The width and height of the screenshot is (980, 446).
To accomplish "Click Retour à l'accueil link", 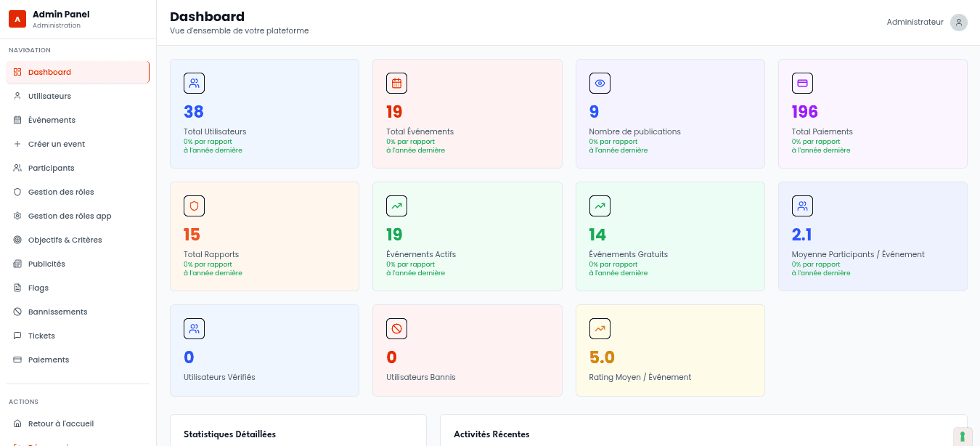I will (x=60, y=423).
